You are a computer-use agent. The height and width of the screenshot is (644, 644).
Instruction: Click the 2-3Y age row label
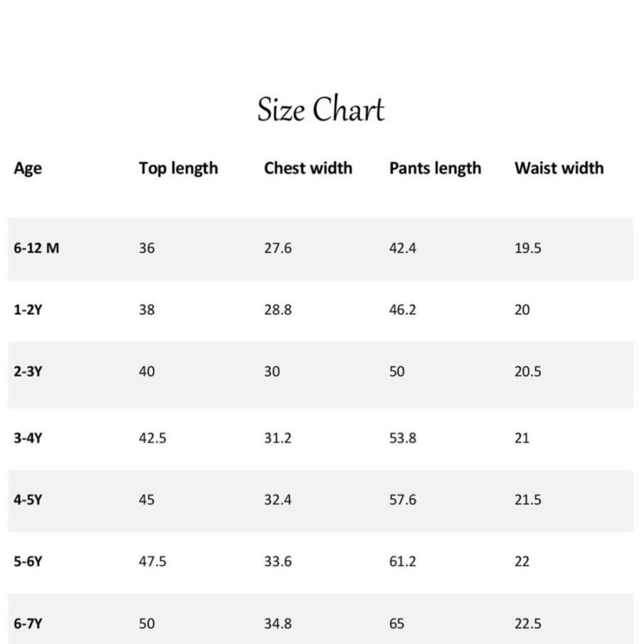(x=28, y=371)
